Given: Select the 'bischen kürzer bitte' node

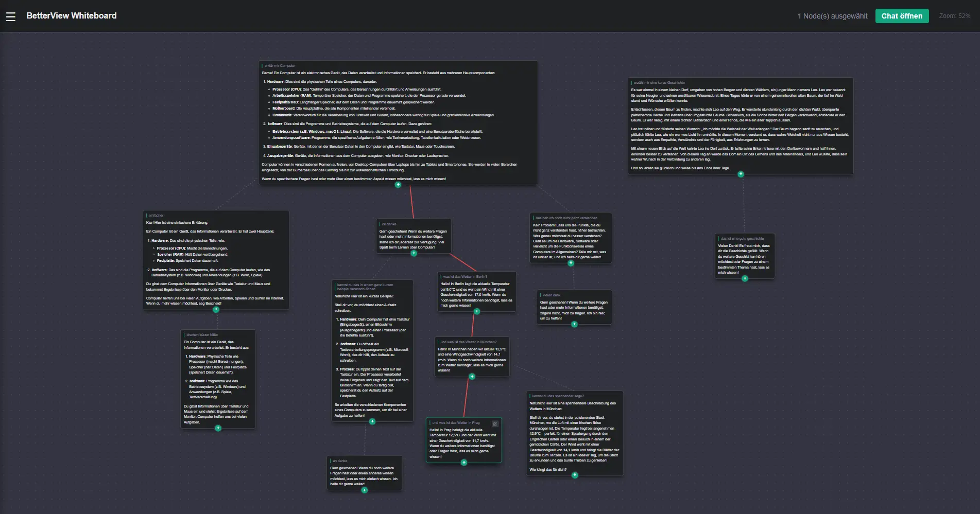Looking at the screenshot, I should click(x=218, y=379).
